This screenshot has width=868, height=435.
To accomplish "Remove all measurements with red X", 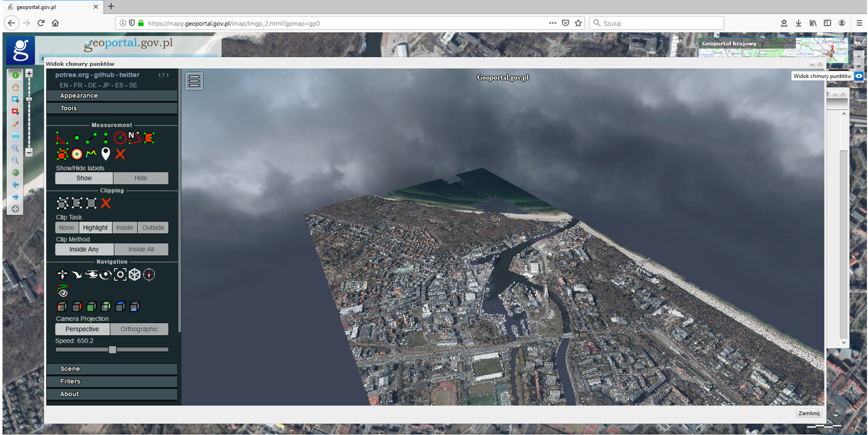I will pos(120,154).
